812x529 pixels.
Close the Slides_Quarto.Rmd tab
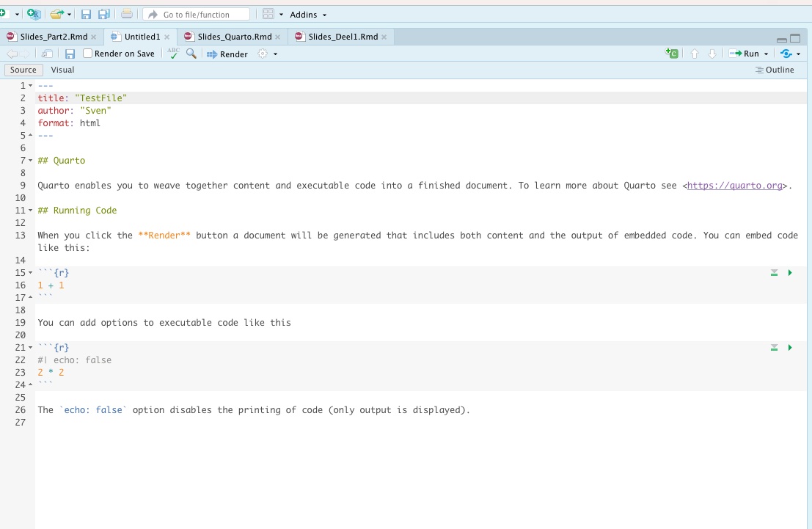[278, 37]
